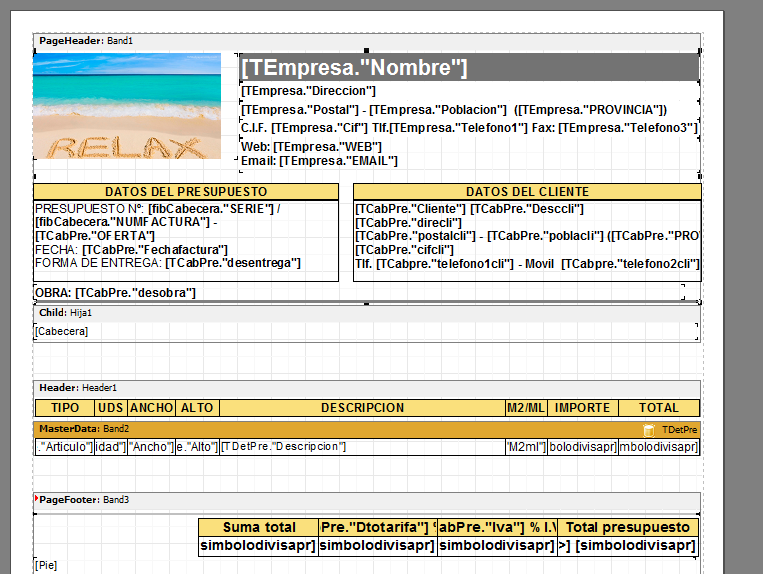This screenshot has width=763, height=574.
Task: Select the Web: [TEmpresa."WEB"] memo
Action: coord(311,146)
